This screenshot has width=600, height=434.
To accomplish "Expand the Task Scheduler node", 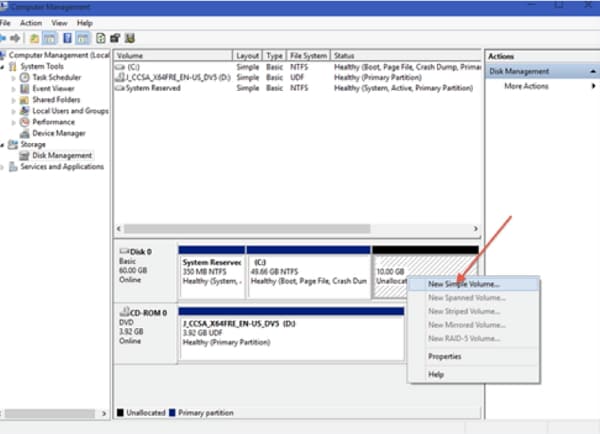I will tap(14, 78).
